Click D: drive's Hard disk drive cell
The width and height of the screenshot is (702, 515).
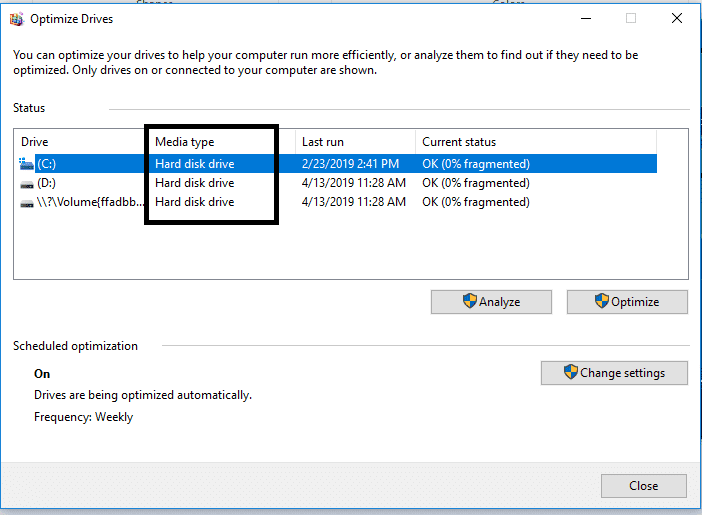pos(195,183)
